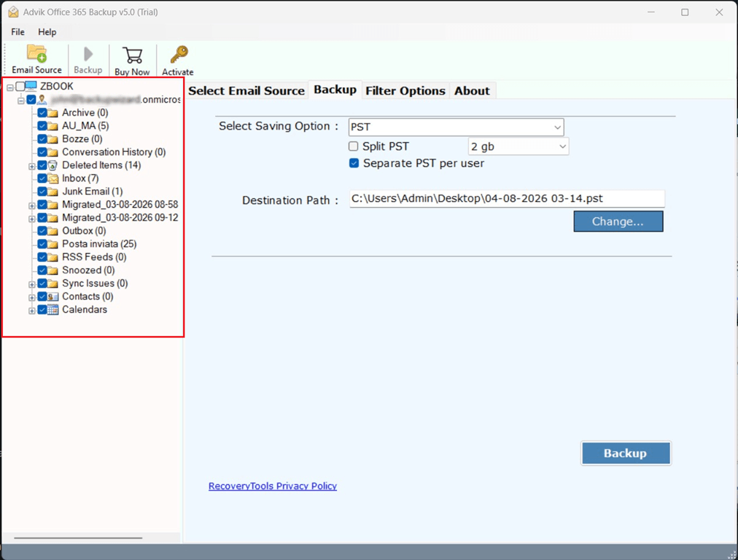Select the AU_MA (5) folder label

85,126
